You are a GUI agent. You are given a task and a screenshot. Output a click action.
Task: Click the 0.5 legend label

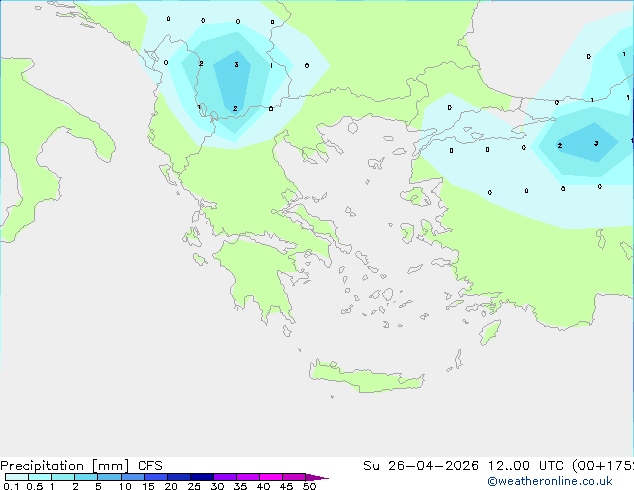coord(35,486)
